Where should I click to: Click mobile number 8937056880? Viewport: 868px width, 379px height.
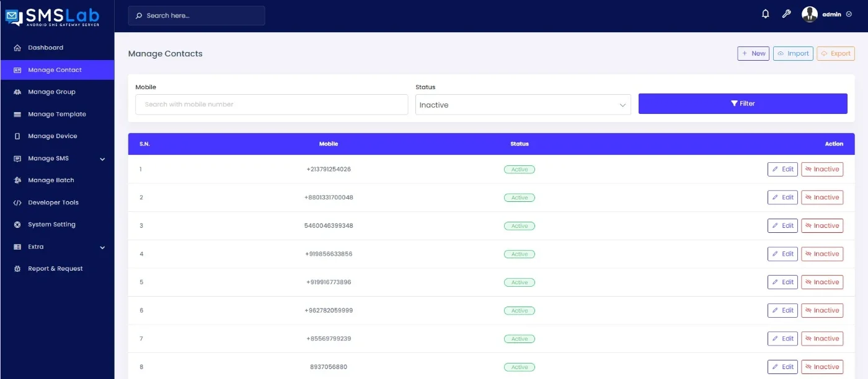(329, 367)
